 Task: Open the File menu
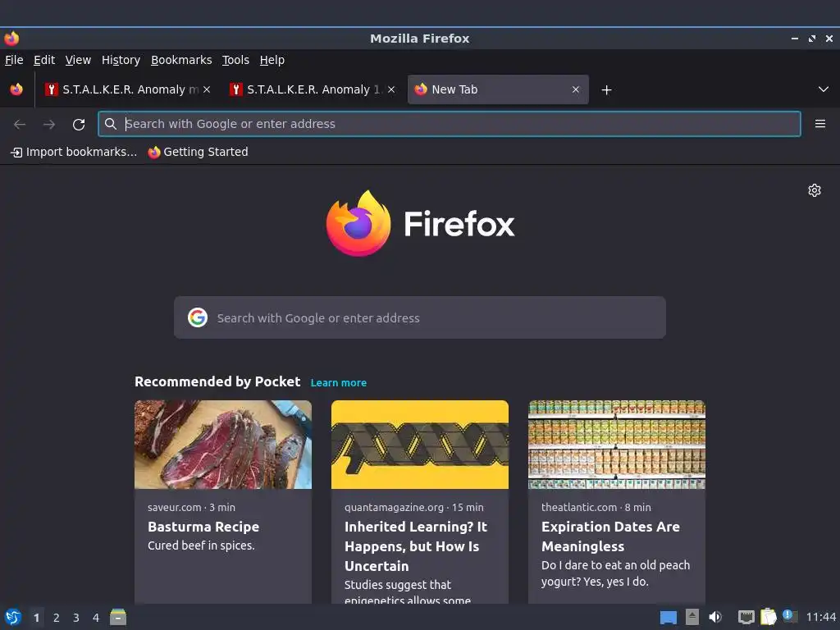pos(14,60)
